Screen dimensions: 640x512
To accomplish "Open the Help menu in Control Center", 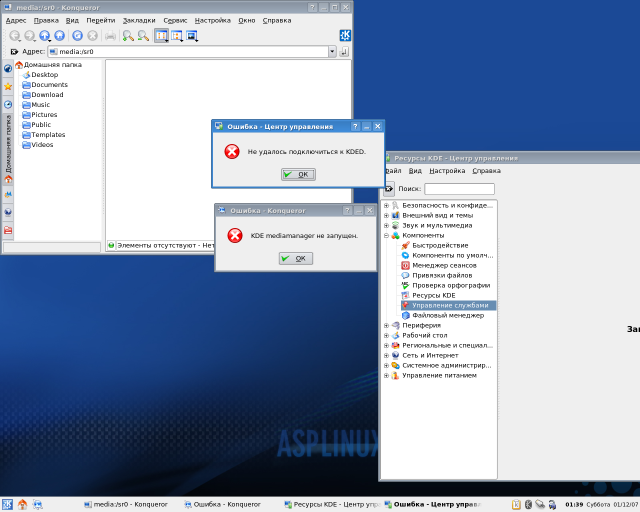I will [x=487, y=171].
